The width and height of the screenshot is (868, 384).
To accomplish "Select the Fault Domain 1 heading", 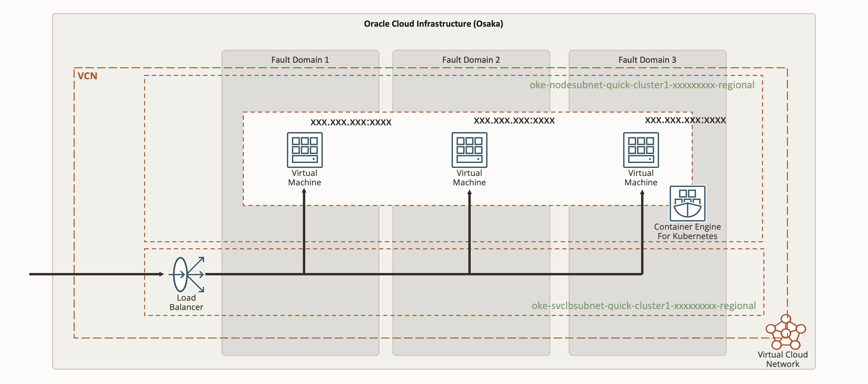I will pos(300,60).
